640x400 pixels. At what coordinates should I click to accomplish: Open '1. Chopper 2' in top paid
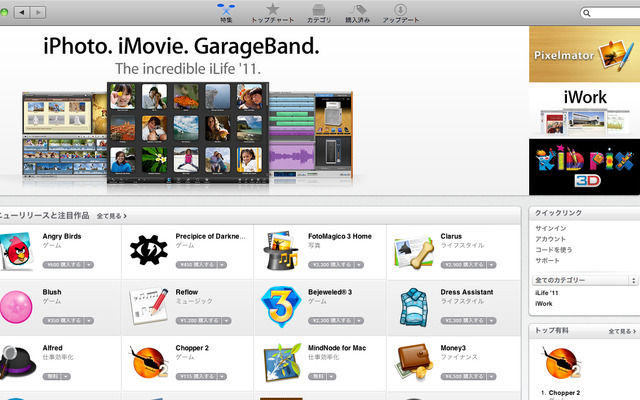point(560,393)
